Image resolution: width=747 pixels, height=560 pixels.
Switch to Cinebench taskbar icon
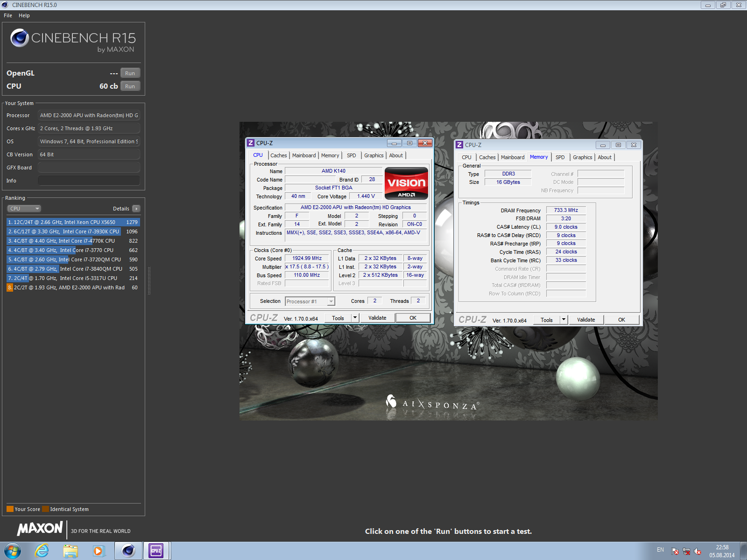(x=128, y=551)
